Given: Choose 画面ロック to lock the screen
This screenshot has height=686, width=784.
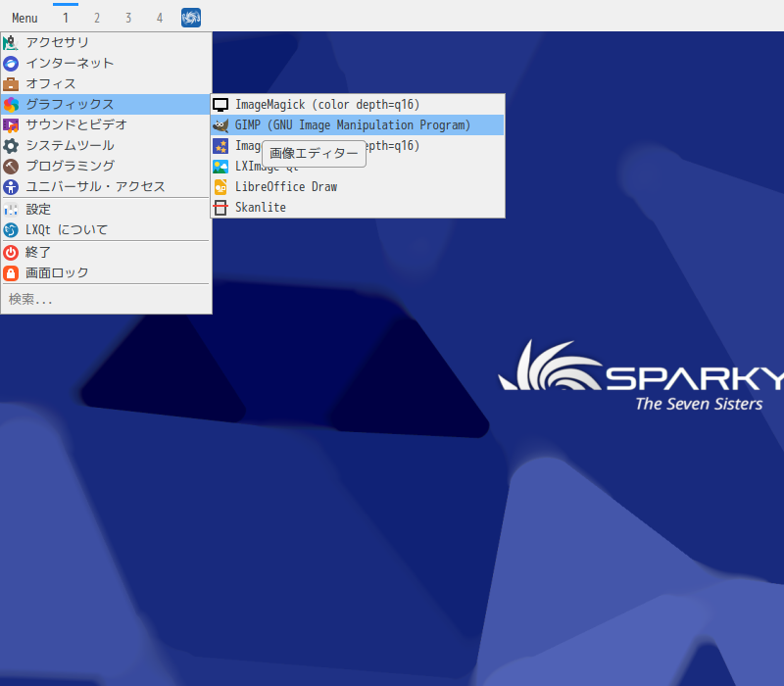Looking at the screenshot, I should tap(106, 273).
